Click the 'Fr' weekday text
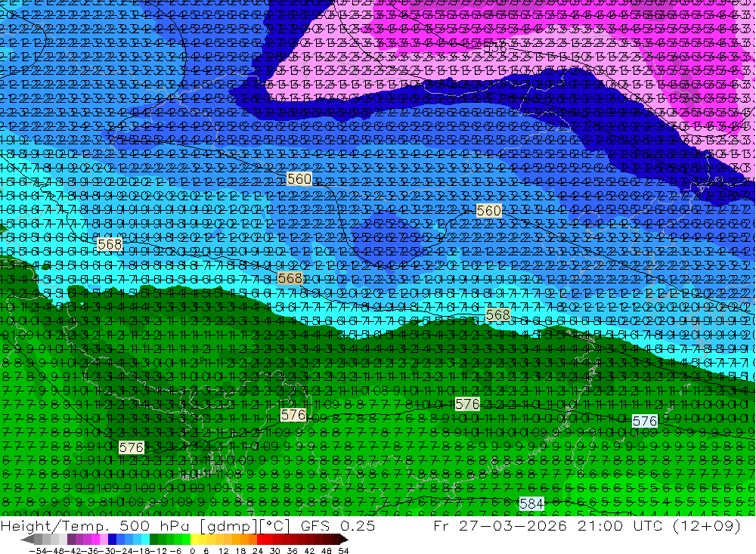The height and width of the screenshot is (554, 756). coord(441,525)
